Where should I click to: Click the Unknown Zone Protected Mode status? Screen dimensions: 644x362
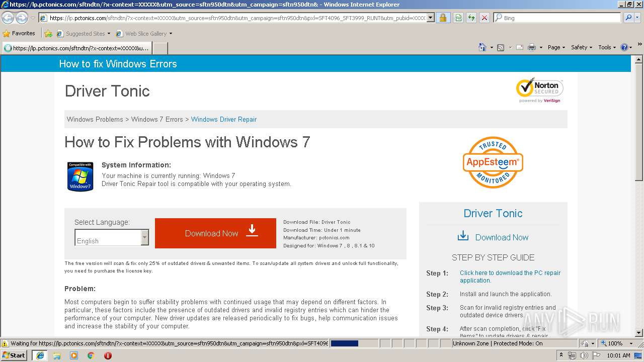[x=498, y=343]
